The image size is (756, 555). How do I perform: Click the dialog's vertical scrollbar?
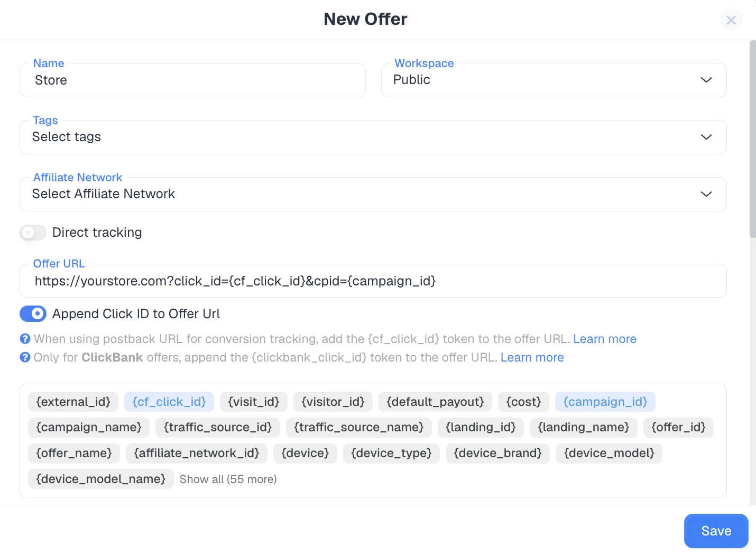753,140
